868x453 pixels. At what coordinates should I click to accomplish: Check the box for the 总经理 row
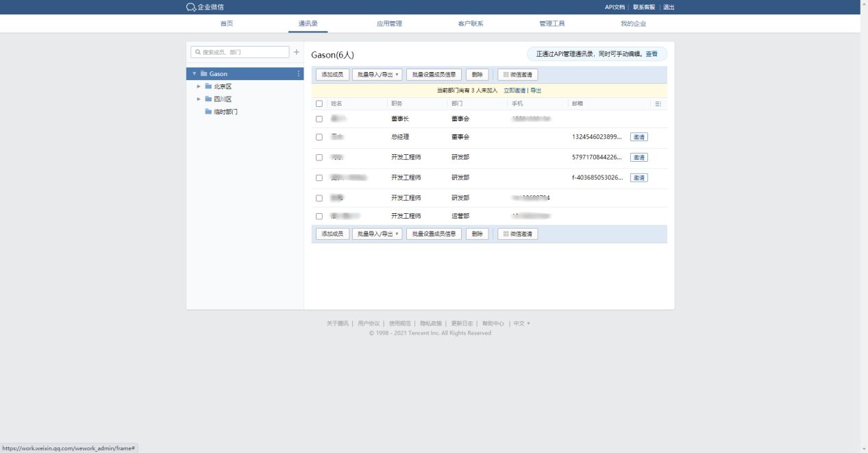coord(319,137)
